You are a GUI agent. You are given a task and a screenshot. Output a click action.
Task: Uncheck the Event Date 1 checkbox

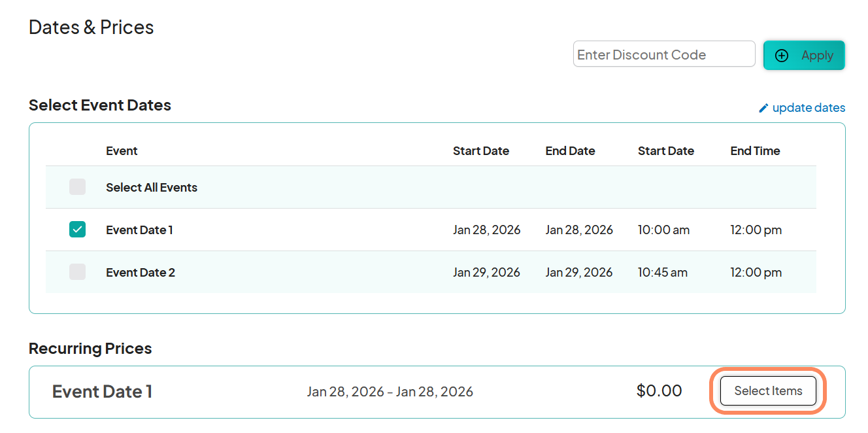click(77, 230)
